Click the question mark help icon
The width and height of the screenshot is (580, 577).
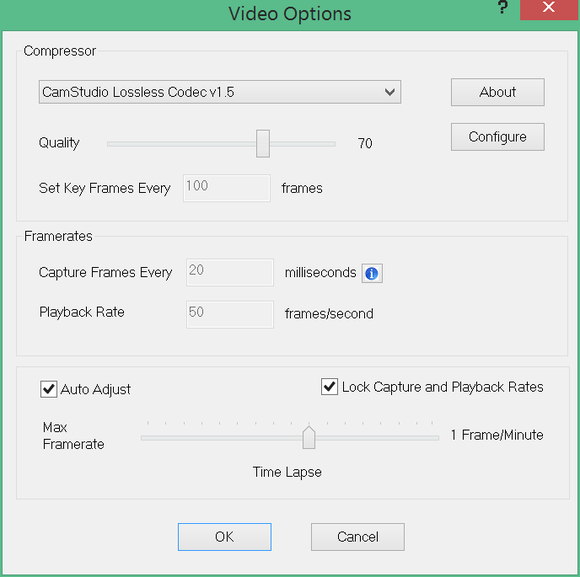tap(502, 7)
